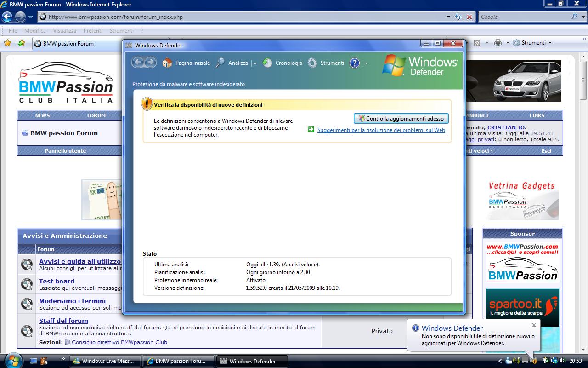
Task: Expand the Analizza scan options dropdown arrow
Action: [255, 63]
